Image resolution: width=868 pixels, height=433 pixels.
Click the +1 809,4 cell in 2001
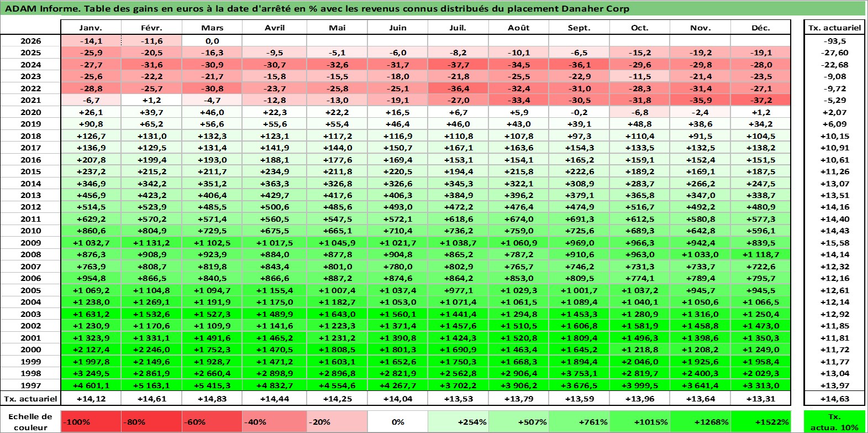pos(579,338)
